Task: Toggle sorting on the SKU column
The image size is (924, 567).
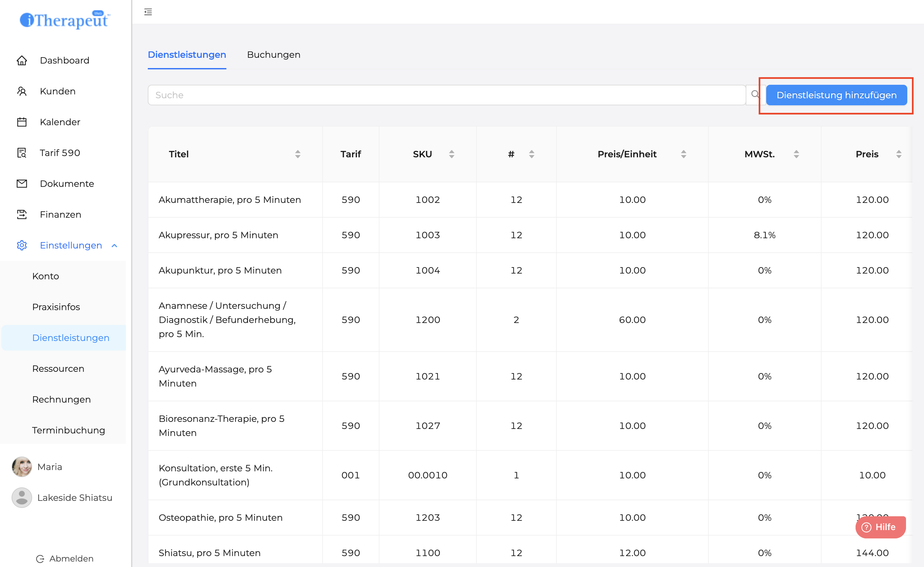Action: point(452,154)
